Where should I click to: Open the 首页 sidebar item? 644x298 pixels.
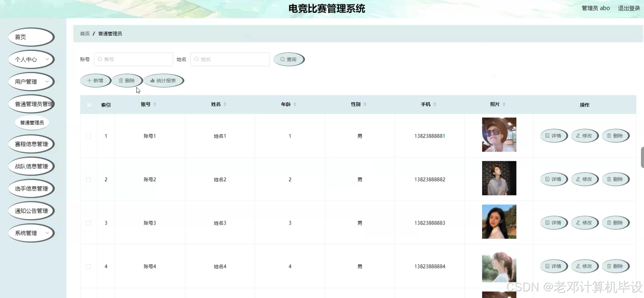point(31,37)
